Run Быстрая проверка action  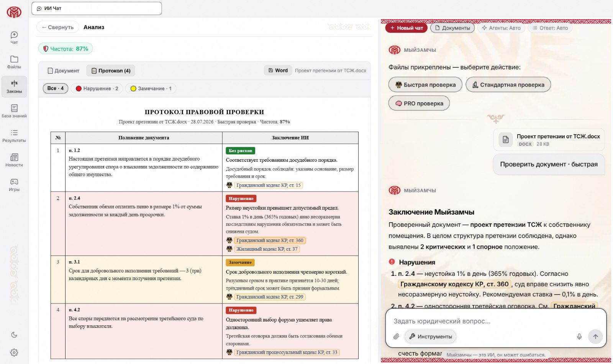tap(425, 85)
